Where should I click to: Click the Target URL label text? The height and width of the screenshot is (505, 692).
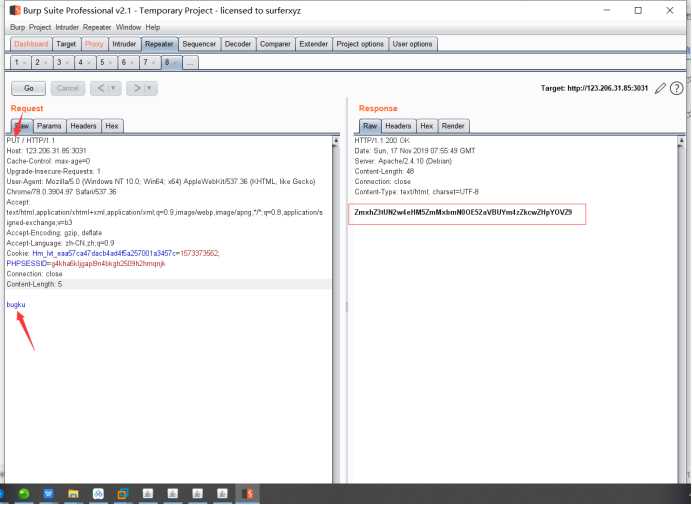point(594,88)
